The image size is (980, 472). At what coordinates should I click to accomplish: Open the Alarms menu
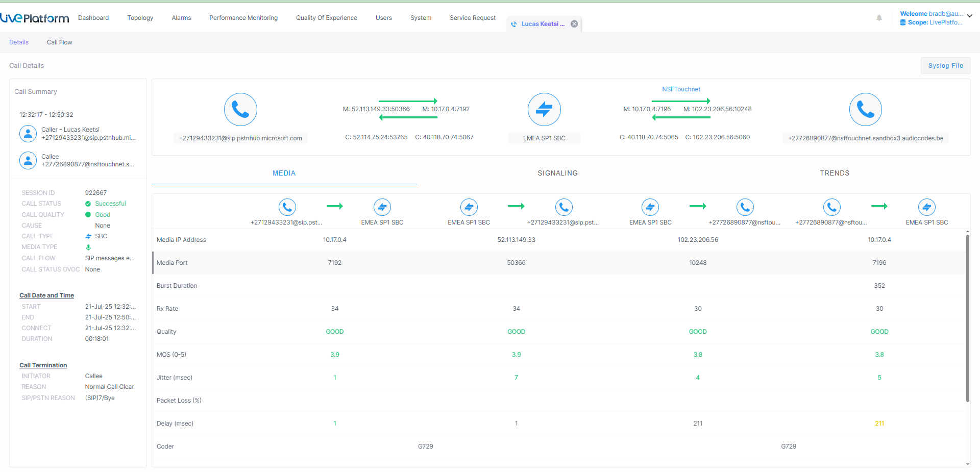click(181, 18)
